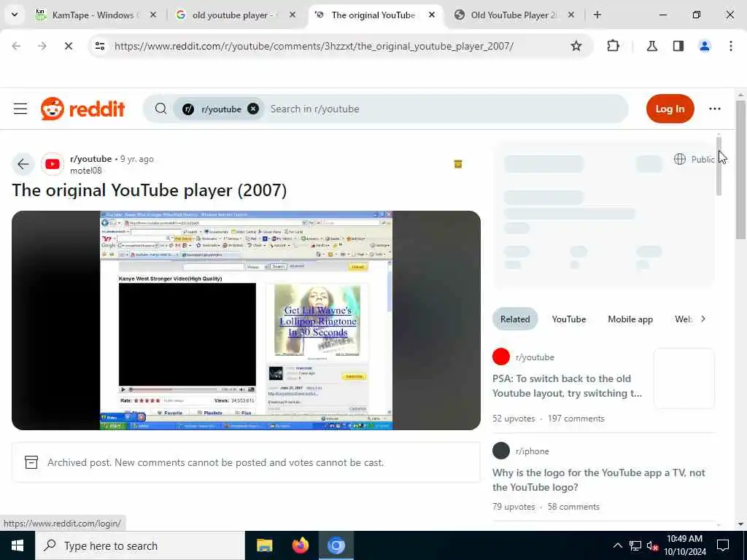Show hidden system tray icons
The height and width of the screenshot is (560, 747).
617,545
